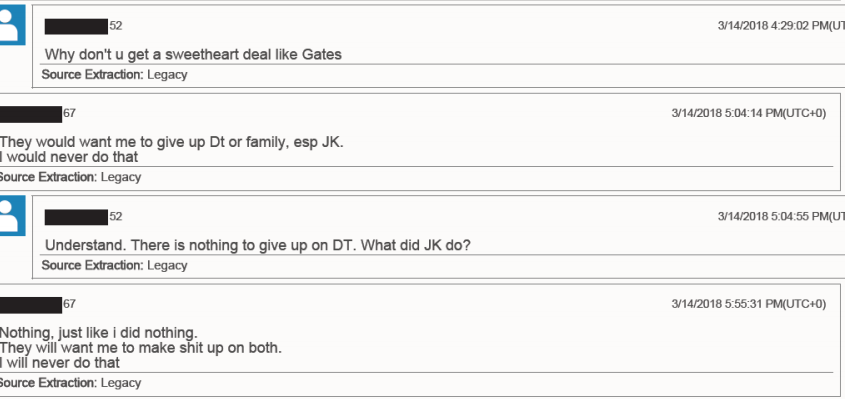The width and height of the screenshot is (845, 399).
Task: Click the redacted sender name ending in 52 at top
Action: click(84, 26)
